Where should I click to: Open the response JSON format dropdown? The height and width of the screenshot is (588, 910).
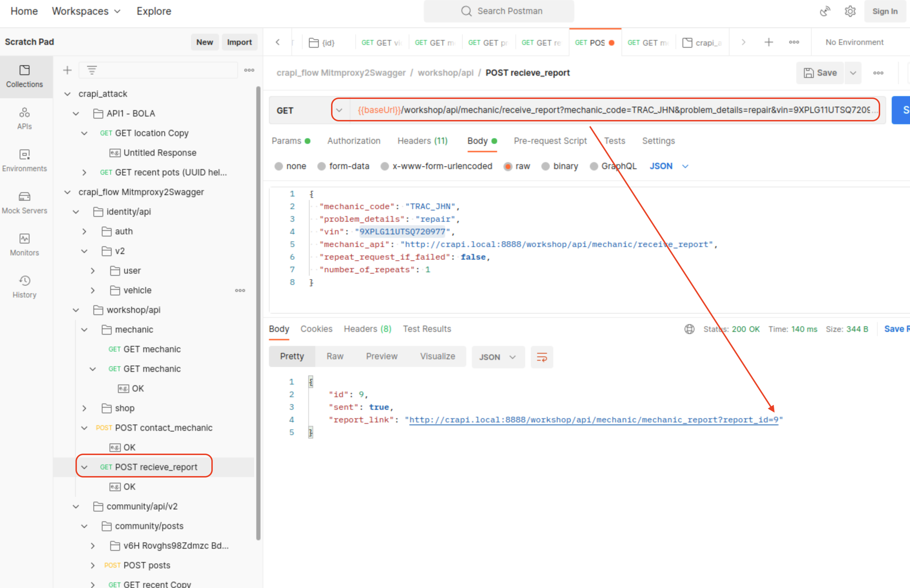[497, 357]
